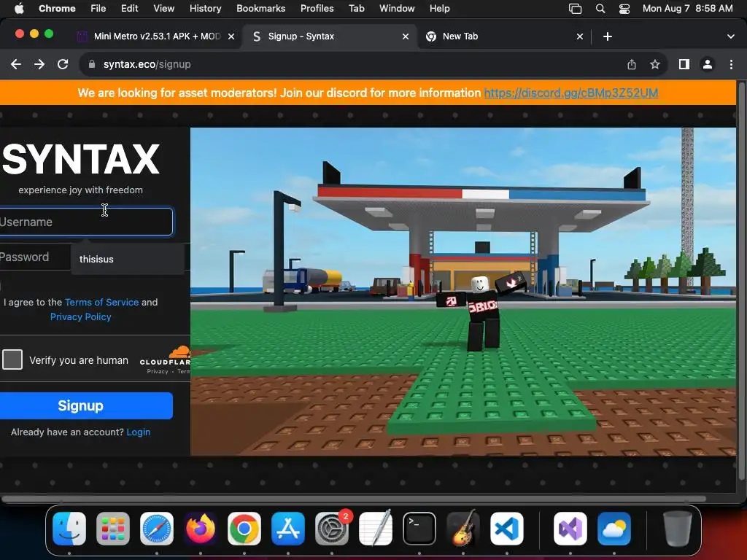Open the discord.gg invite link in banner
Screen dimensions: 747x560
570,93
